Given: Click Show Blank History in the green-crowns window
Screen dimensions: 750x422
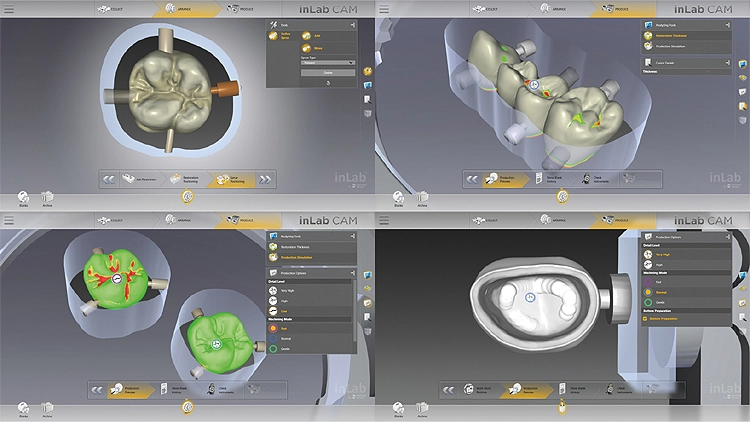Looking at the screenshot, I should tap(175, 390).
